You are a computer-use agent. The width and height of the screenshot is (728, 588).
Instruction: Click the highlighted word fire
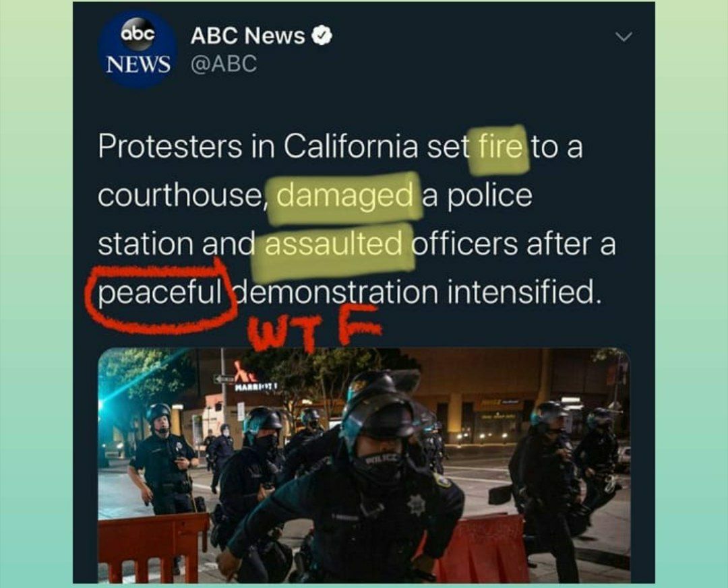499,147
